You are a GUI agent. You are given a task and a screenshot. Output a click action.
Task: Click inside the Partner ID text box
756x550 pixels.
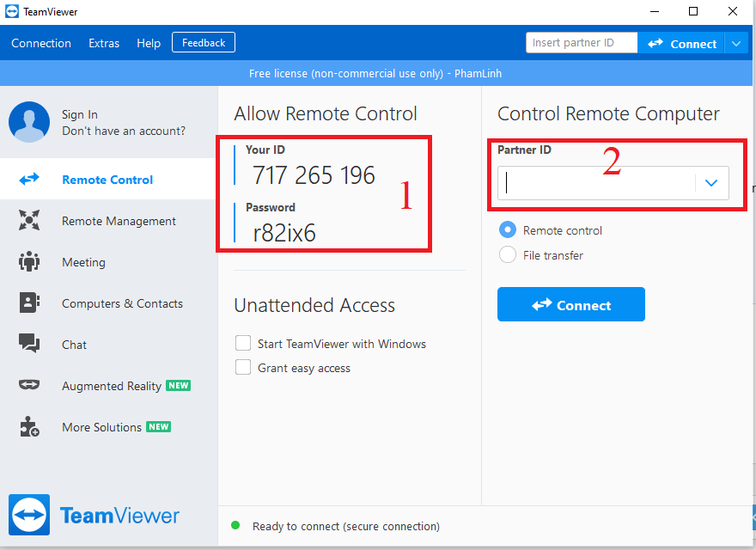click(x=596, y=183)
